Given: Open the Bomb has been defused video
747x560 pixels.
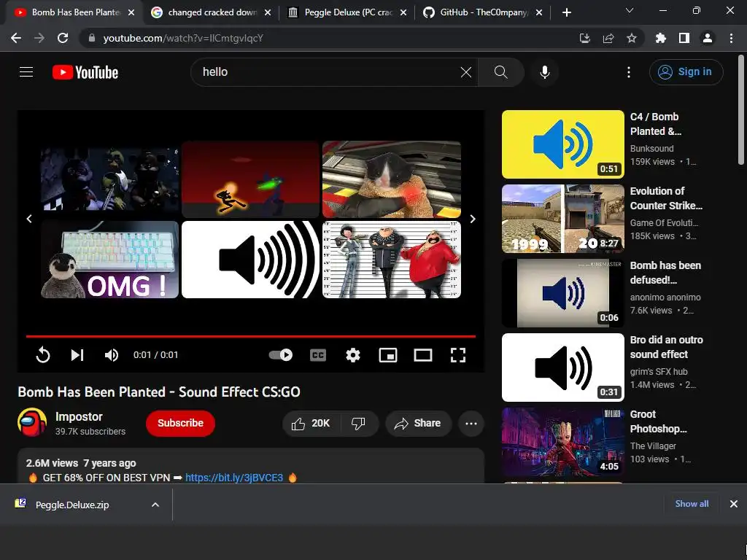Looking at the screenshot, I should [x=563, y=293].
